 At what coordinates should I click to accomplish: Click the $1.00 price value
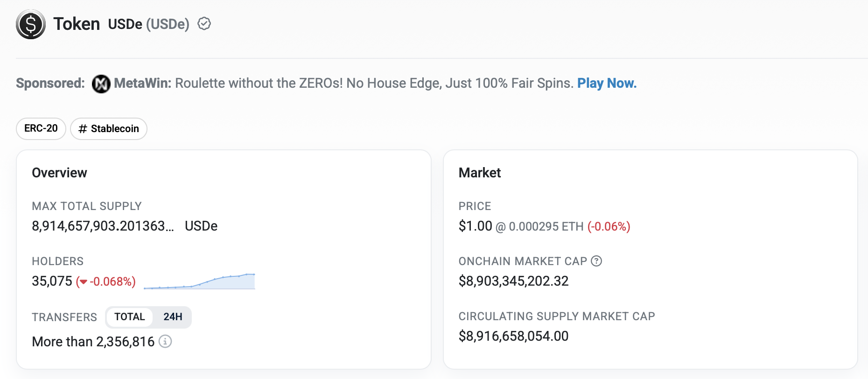pos(475,226)
